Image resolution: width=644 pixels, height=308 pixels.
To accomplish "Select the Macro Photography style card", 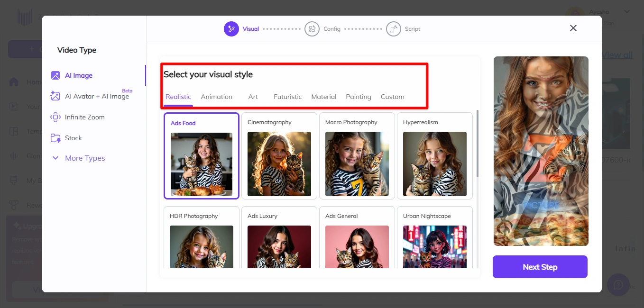I will tap(357, 156).
